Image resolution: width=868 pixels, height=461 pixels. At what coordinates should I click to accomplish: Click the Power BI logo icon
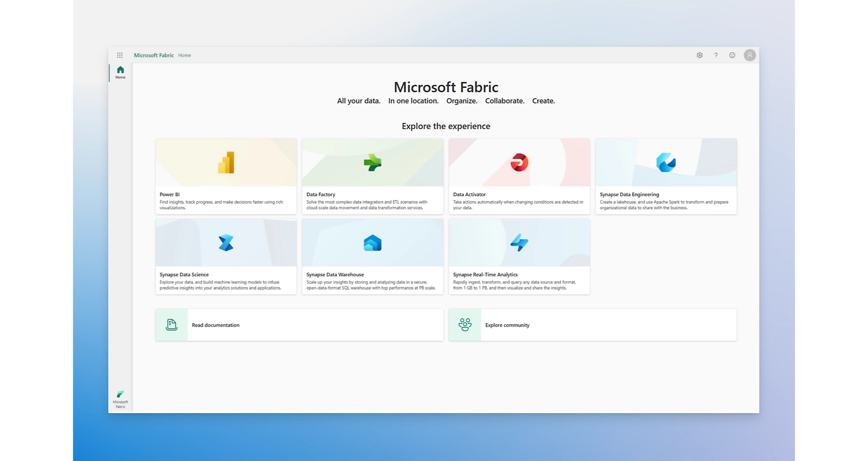226,163
